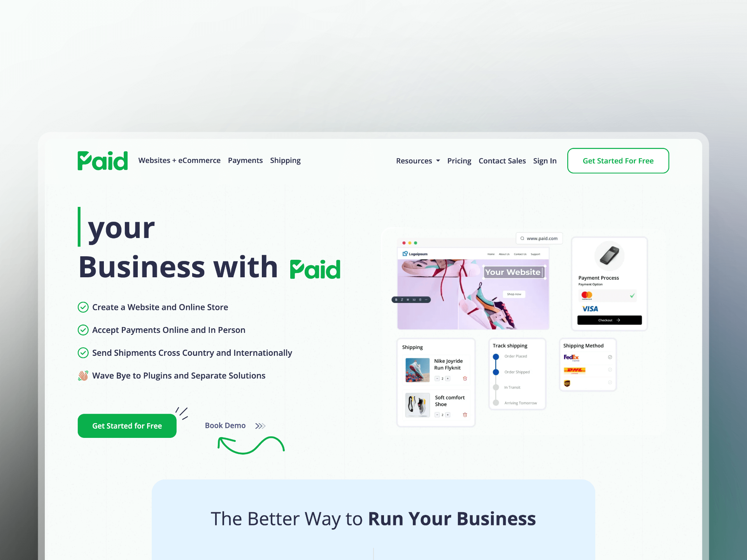The height and width of the screenshot is (560, 747).
Task: Click Get Started For Free button
Action: [618, 161]
